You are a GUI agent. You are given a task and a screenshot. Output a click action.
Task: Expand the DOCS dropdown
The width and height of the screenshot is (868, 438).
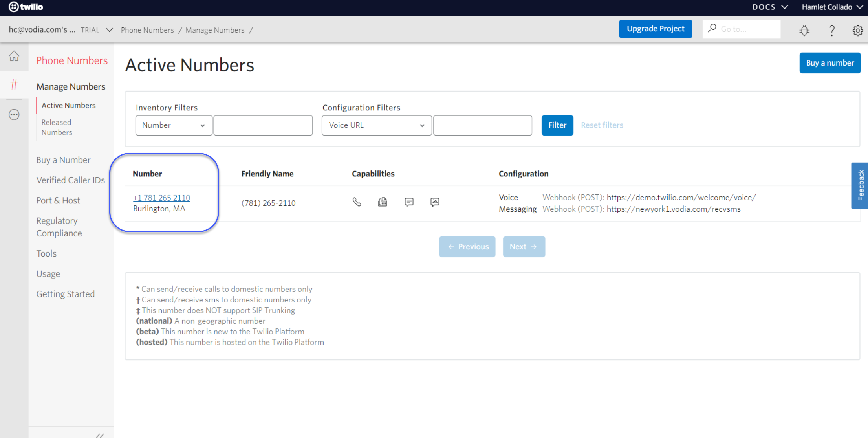770,7
